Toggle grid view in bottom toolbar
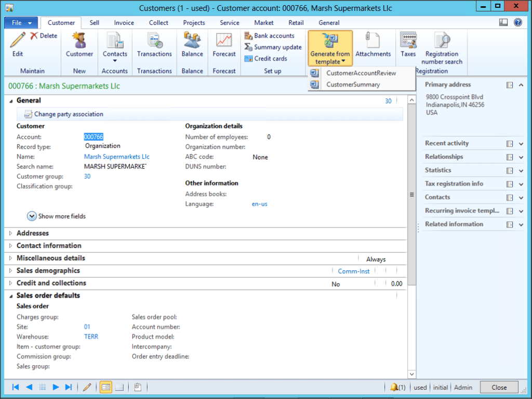The width and height of the screenshot is (532, 399). 118,387
